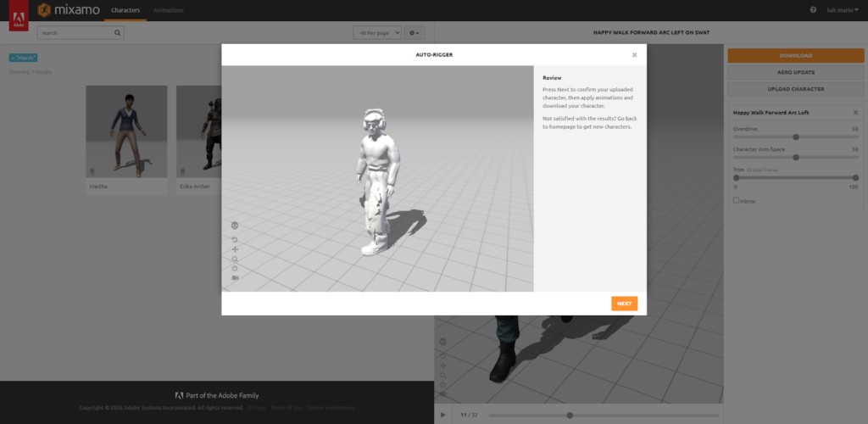Screen dimensions: 868x424
Task: Click the 'HAPPY WALK FORWARD ARC LEFT ON SWAT' title
Action: [x=651, y=33]
